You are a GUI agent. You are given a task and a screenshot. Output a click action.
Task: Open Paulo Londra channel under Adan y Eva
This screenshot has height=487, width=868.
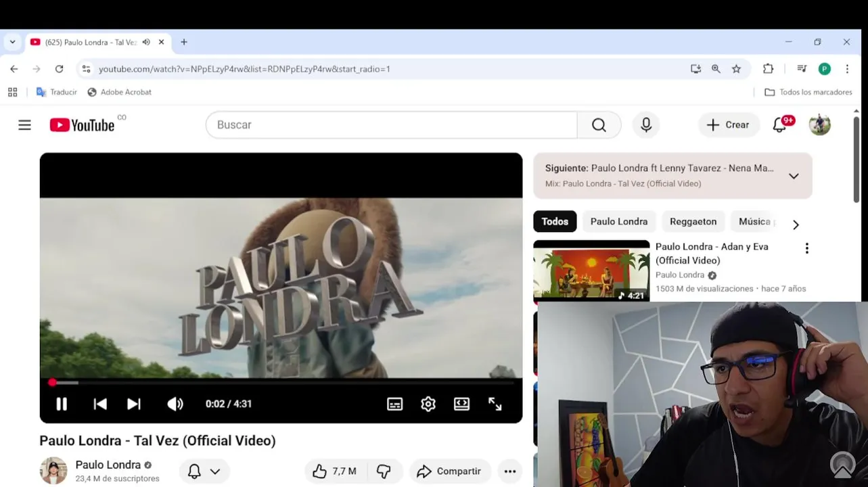coord(680,275)
